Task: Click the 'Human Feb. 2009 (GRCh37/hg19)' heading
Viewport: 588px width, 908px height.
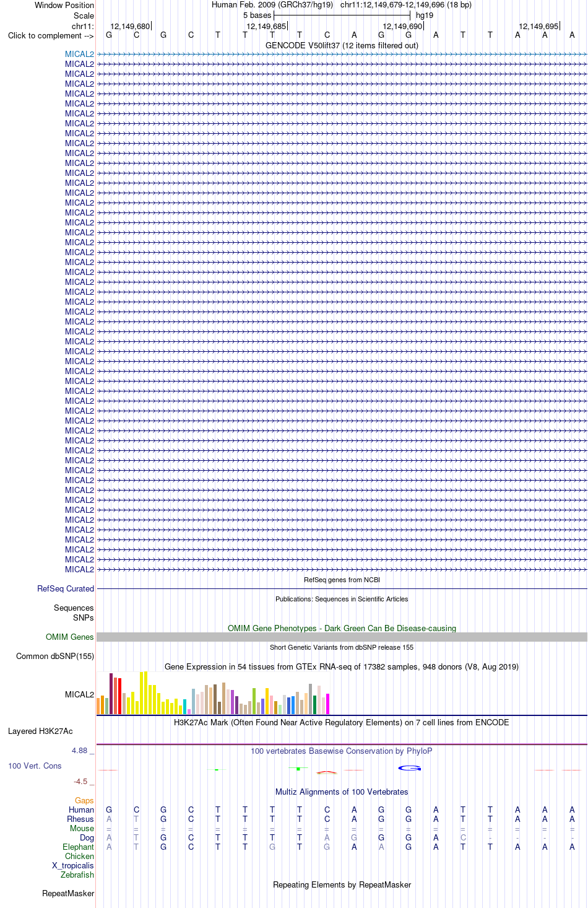Action: coord(272,5)
